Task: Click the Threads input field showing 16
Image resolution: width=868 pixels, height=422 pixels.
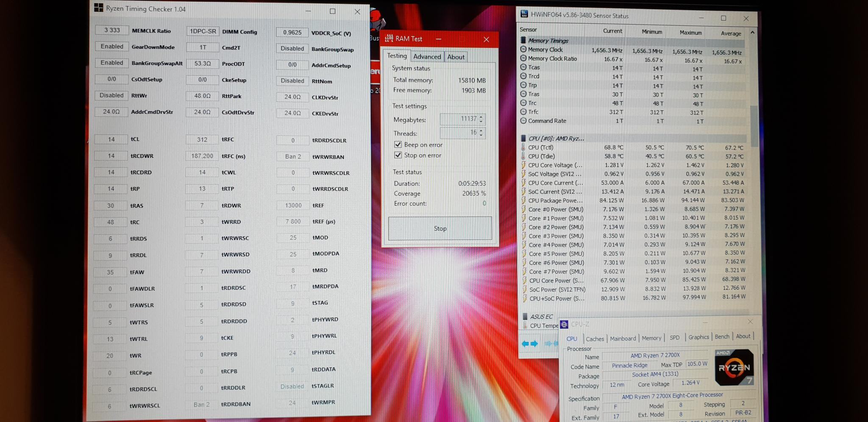Action: click(x=459, y=133)
